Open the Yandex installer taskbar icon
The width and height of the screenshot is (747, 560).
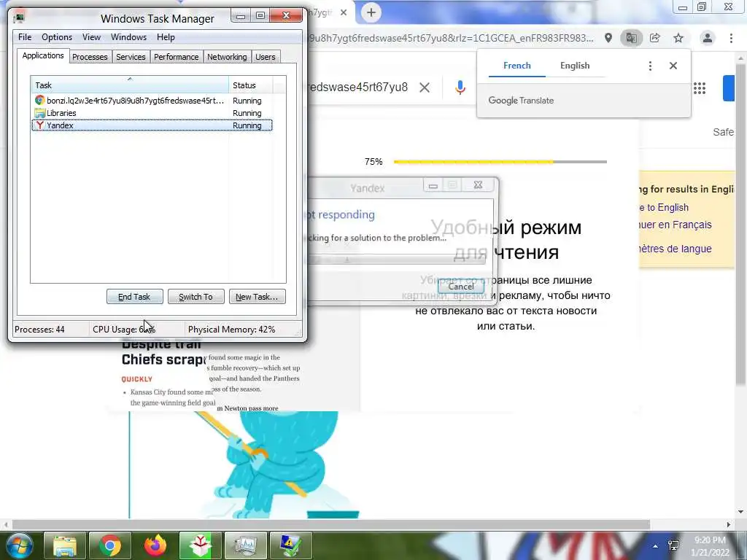tap(200, 545)
